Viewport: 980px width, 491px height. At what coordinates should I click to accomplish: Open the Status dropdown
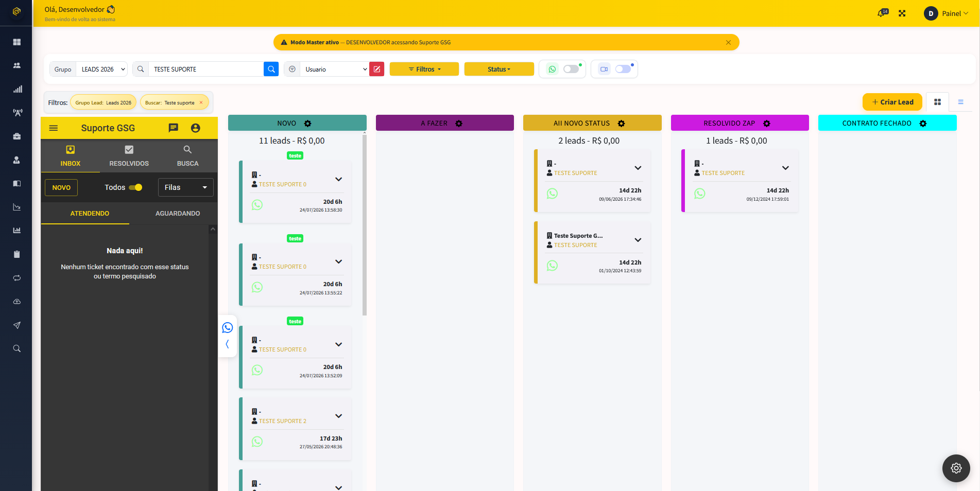click(499, 69)
